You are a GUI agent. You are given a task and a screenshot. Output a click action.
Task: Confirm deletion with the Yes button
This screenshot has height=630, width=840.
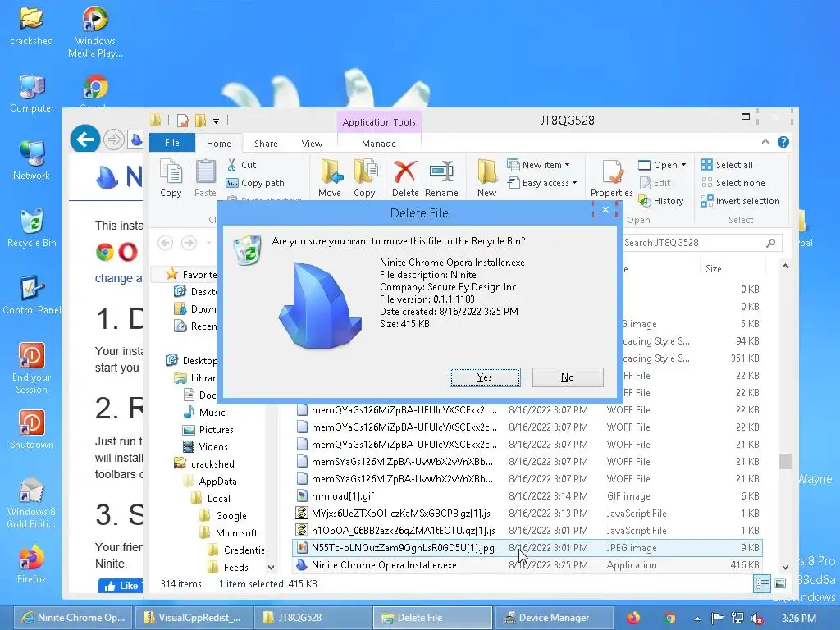pyautogui.click(x=485, y=377)
